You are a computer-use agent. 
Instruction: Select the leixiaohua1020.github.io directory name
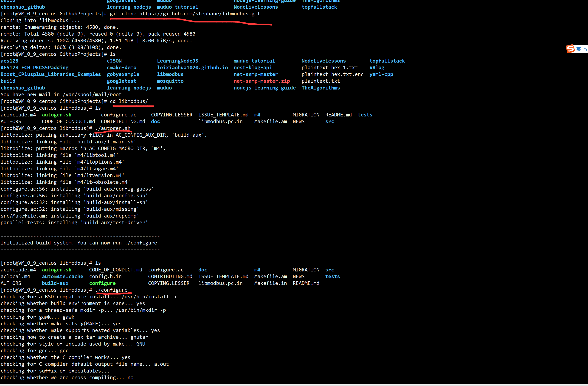[192, 68]
